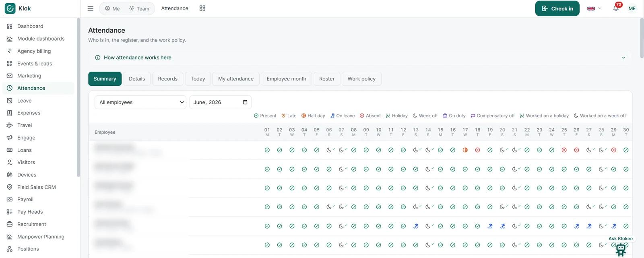The image size is (644, 258).
Task: Open the calendar picker icon in month field
Action: (245, 102)
